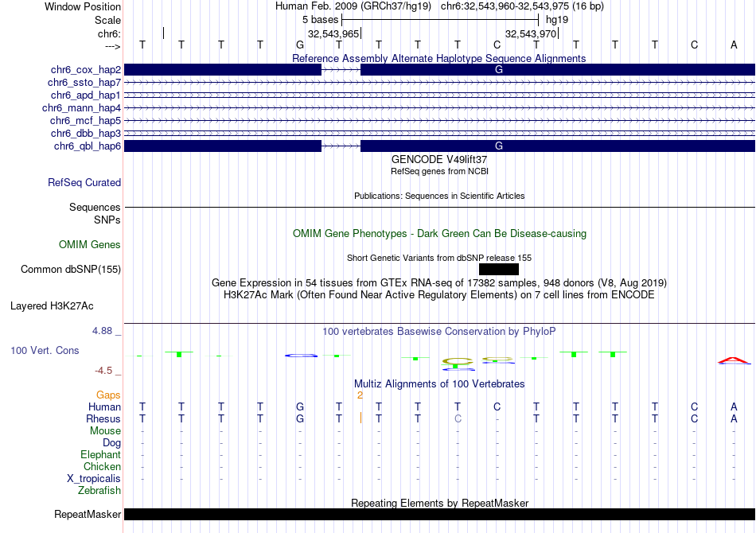The height and width of the screenshot is (533, 756).
Task: Click the Scale label
Action: click(108, 20)
